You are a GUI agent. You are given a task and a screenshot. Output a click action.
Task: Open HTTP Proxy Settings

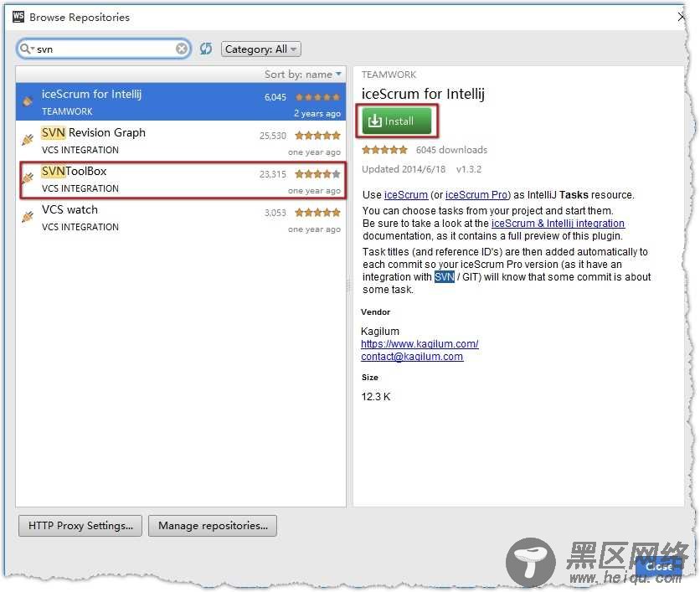pyautogui.click(x=80, y=526)
